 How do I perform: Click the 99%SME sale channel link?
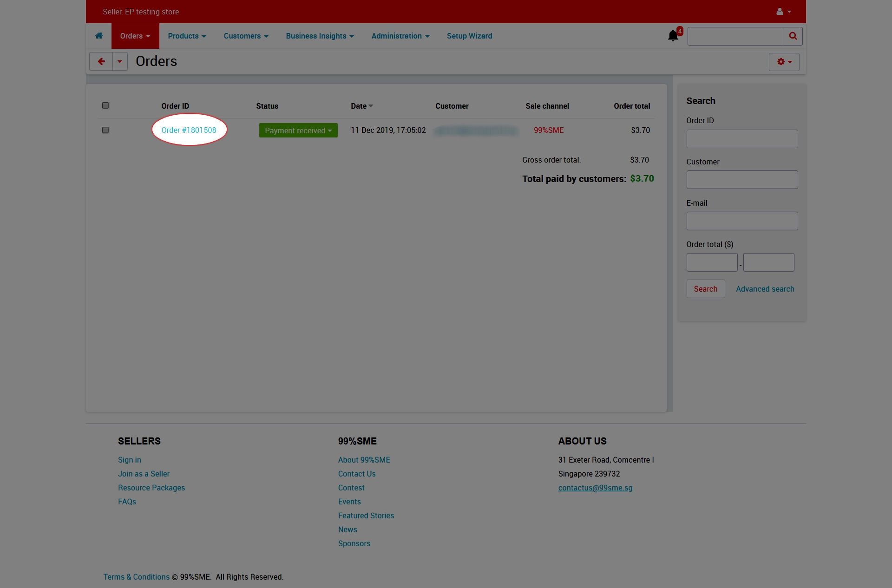tap(548, 130)
